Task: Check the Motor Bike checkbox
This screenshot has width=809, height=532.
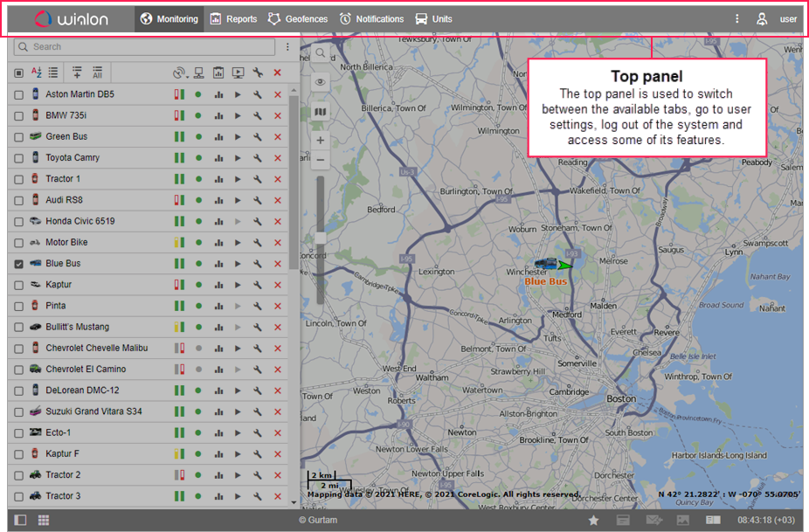Action: [x=18, y=243]
